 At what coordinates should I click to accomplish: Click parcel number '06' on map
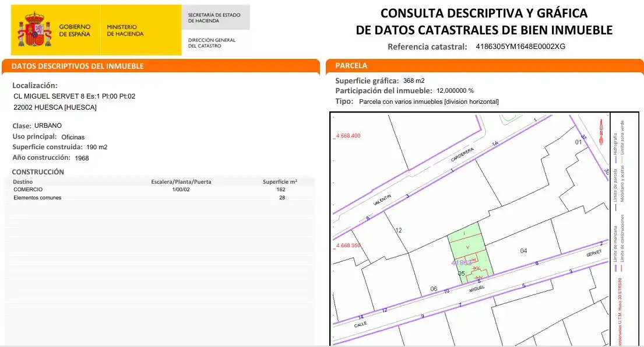(x=434, y=289)
